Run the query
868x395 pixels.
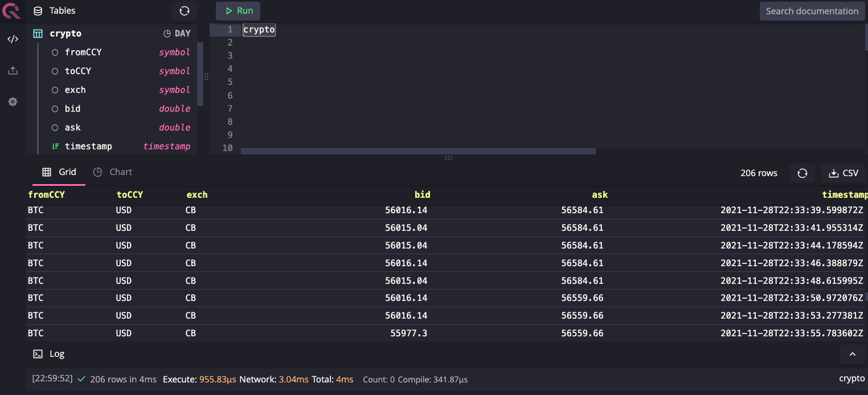click(238, 11)
